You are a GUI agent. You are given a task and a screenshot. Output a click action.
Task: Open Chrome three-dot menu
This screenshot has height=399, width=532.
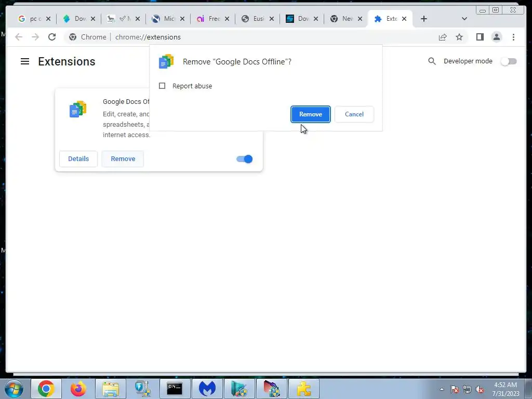(513, 37)
